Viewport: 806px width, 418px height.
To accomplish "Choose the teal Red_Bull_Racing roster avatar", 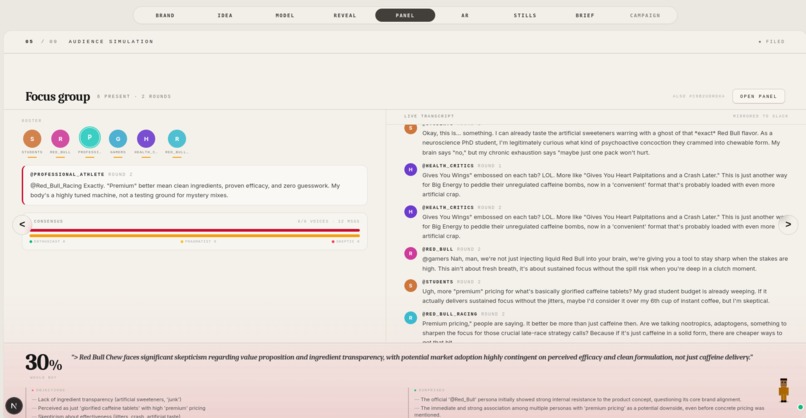I will pos(177,139).
